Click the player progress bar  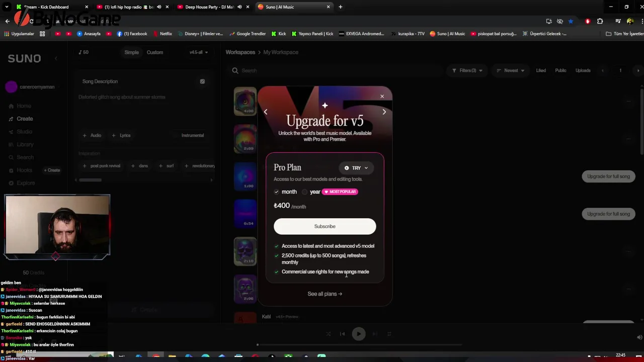coord(359,345)
